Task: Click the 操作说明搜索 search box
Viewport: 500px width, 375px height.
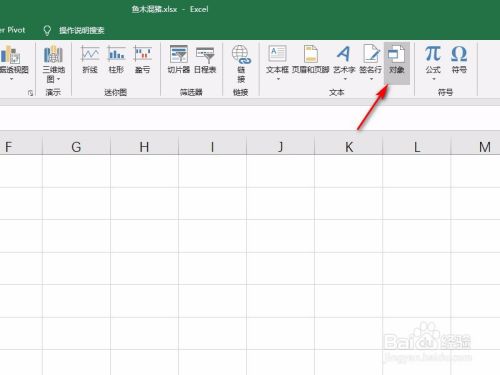Action: point(82,30)
